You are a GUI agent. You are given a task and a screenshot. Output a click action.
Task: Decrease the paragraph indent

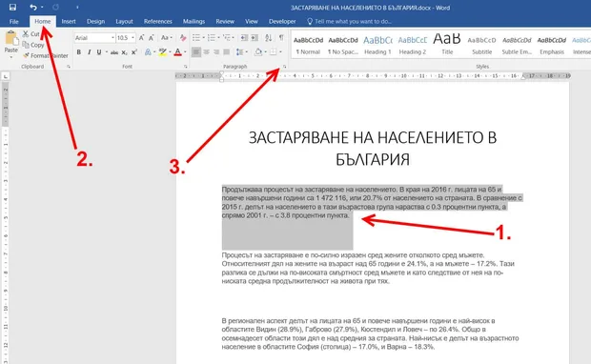coord(244,38)
